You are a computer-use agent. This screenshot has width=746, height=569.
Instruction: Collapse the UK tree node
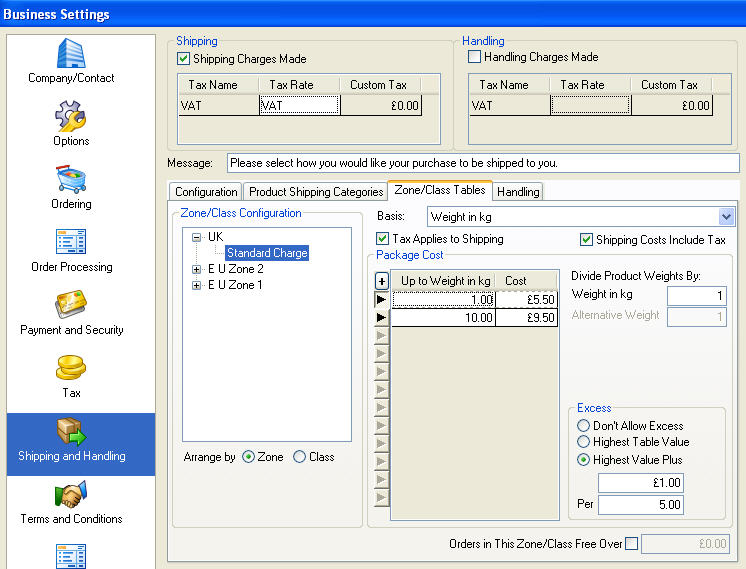[197, 238]
